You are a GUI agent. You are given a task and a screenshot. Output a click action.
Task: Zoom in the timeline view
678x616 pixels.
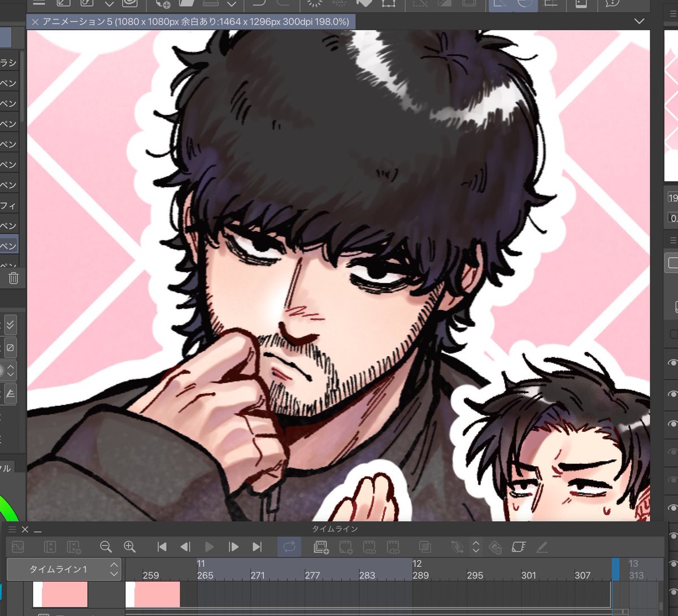[130, 546]
